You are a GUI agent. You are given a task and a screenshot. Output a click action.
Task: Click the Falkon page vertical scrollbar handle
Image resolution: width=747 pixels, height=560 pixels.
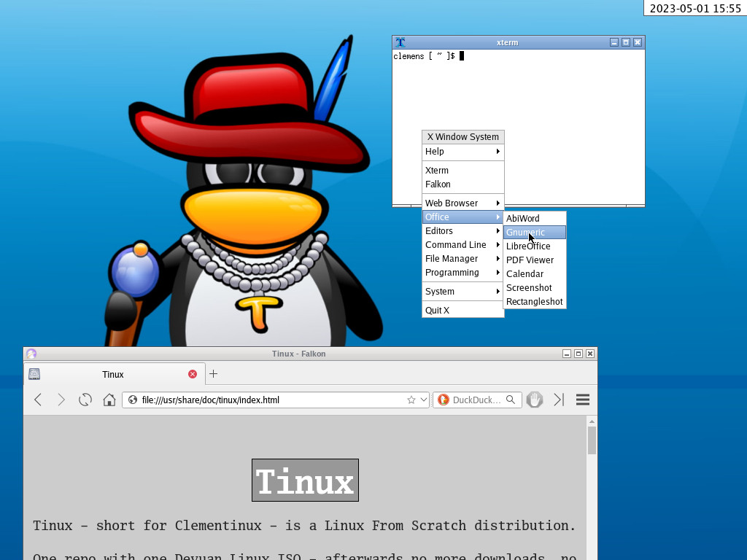tap(592, 440)
